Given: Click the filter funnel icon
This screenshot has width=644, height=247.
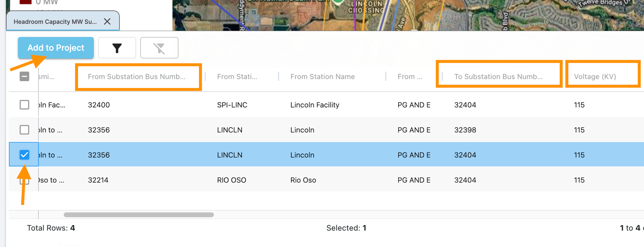Looking at the screenshot, I should click(117, 47).
